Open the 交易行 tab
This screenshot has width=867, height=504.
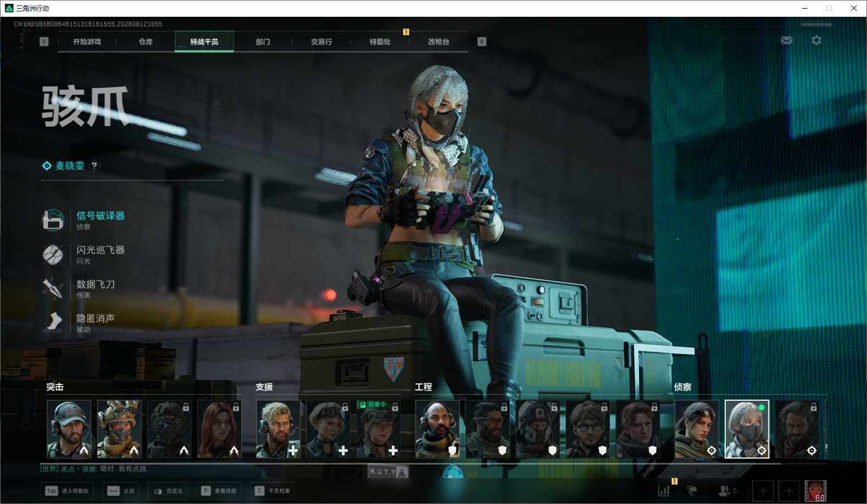coord(321,42)
